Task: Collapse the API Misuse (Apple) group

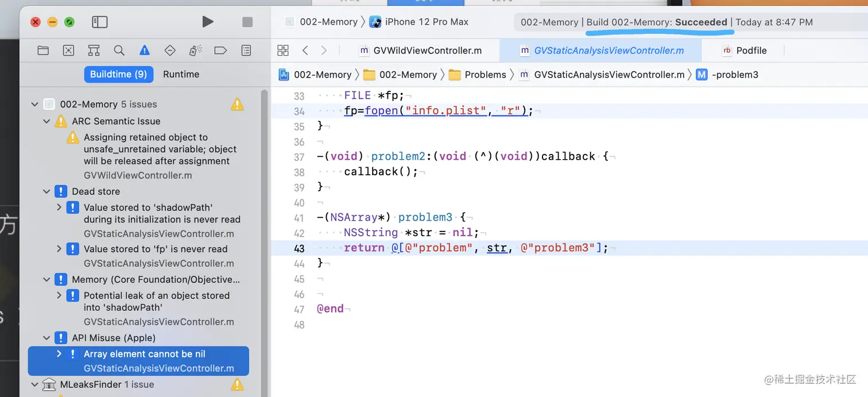Action: [46, 338]
